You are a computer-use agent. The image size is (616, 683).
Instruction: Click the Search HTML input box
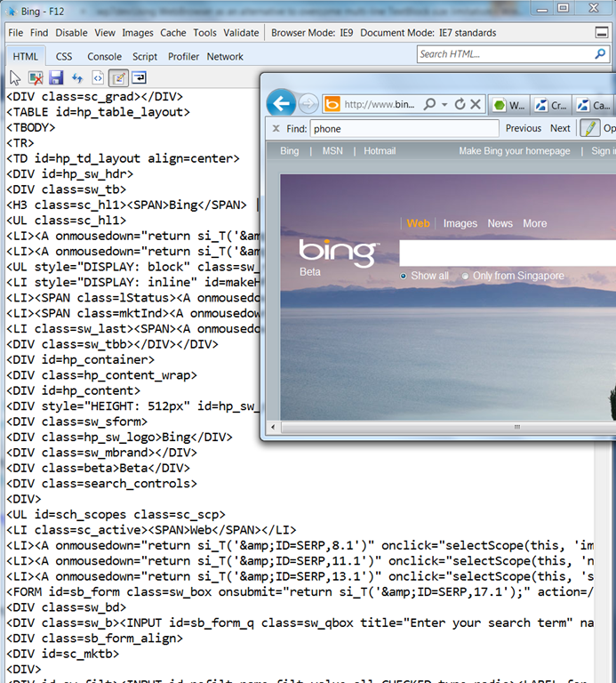click(502, 54)
